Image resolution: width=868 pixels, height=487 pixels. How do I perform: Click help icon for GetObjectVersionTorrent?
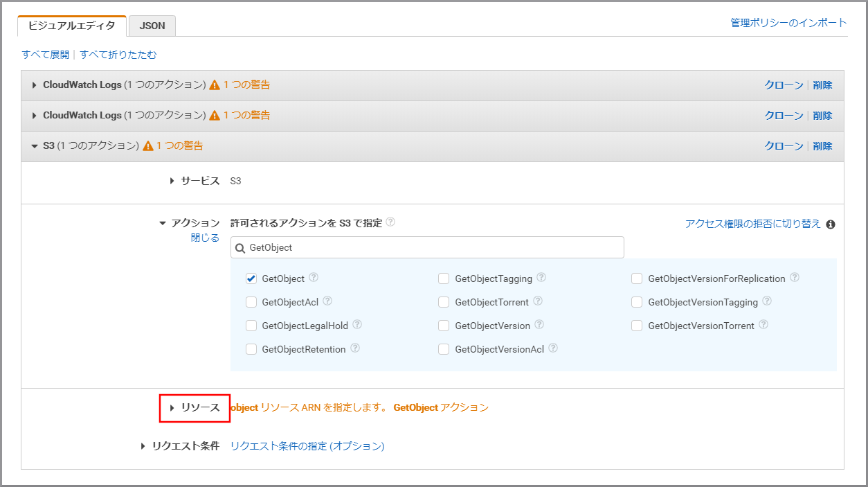763,325
